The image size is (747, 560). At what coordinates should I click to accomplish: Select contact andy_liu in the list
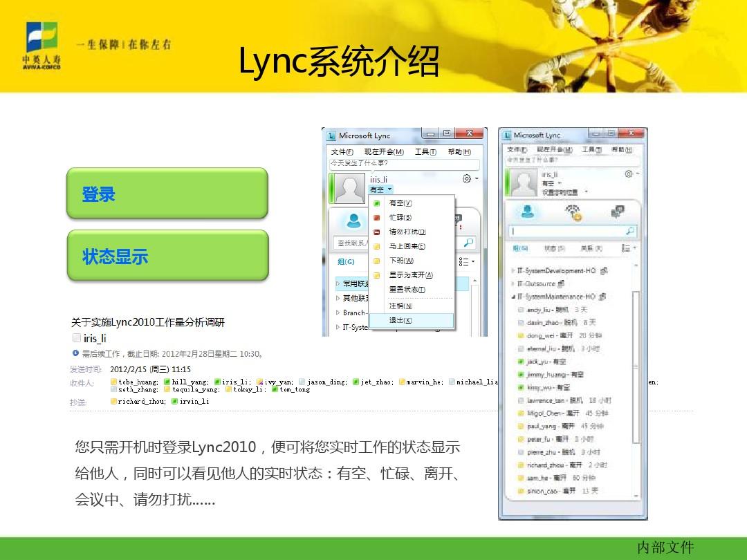click(552, 310)
